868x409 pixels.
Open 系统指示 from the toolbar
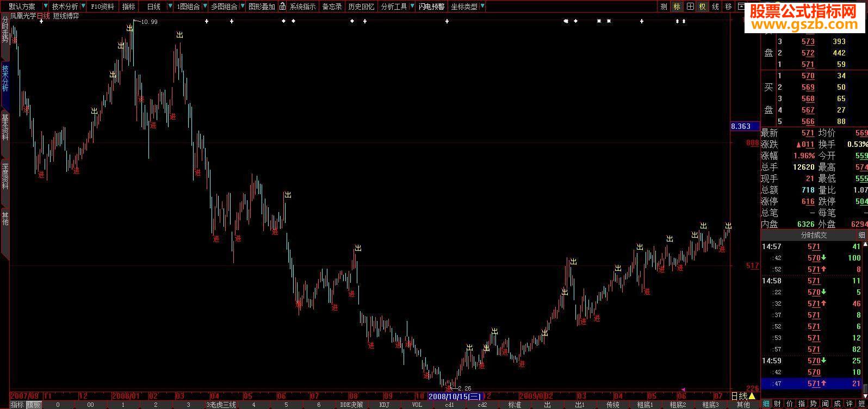point(302,7)
